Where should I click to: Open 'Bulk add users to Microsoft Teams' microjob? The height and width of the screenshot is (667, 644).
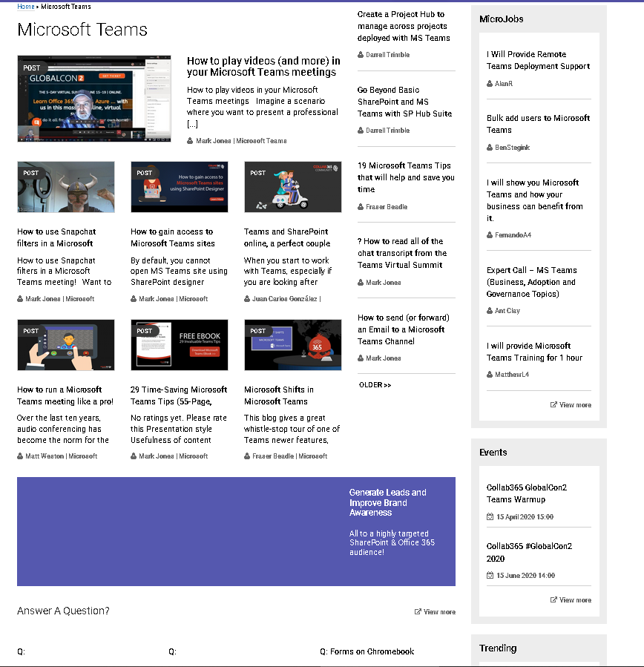(538, 124)
